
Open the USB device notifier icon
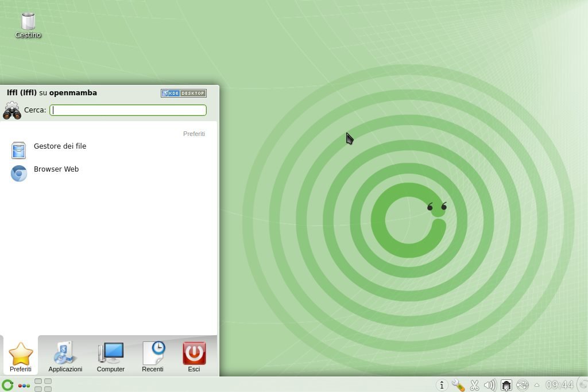pyautogui.click(x=523, y=385)
